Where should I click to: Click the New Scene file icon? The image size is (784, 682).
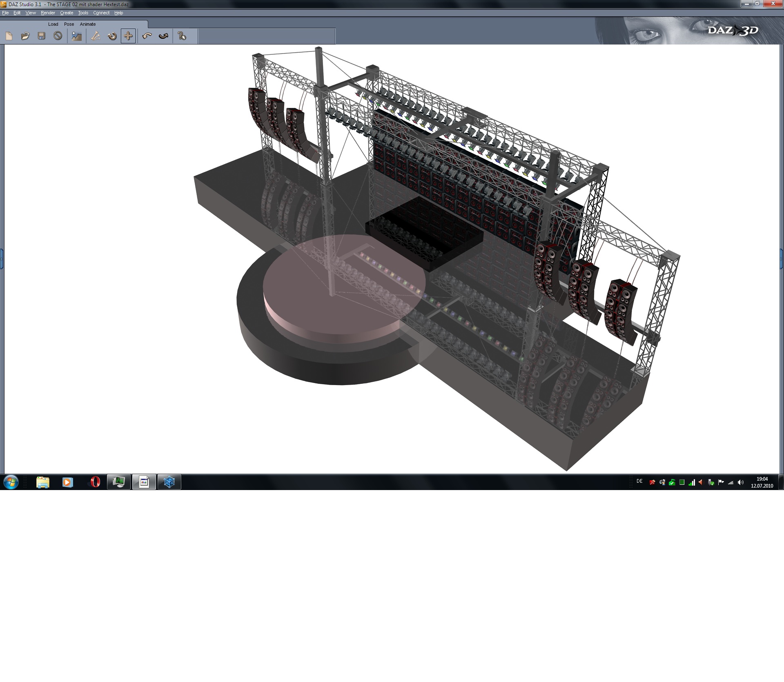[x=9, y=36]
